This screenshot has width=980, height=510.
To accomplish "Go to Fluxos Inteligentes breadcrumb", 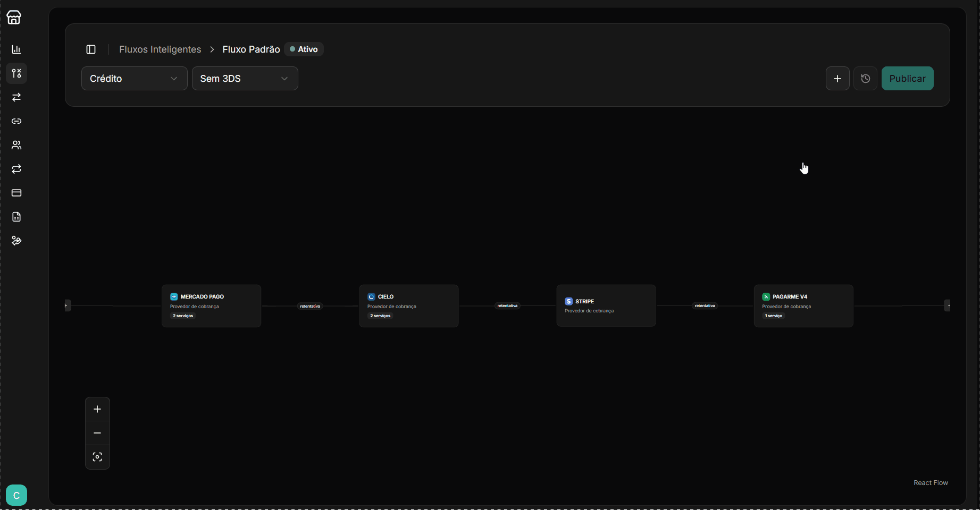I will [160, 49].
